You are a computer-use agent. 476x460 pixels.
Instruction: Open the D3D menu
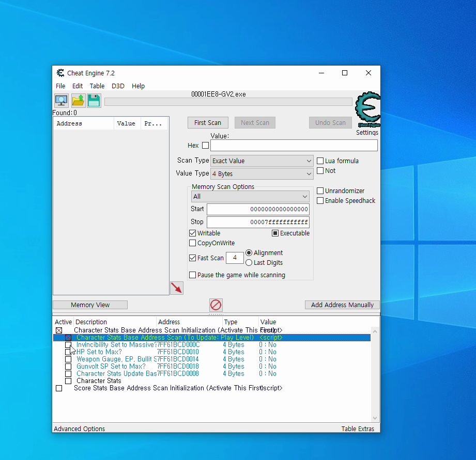118,86
